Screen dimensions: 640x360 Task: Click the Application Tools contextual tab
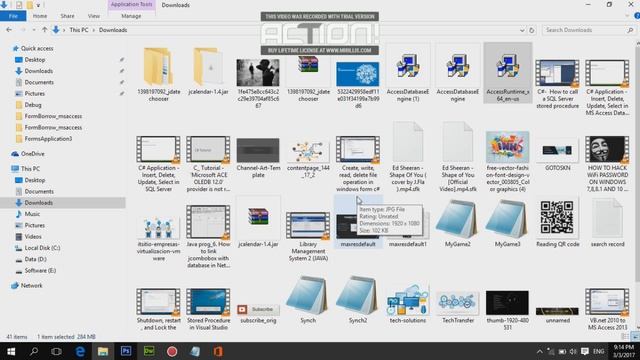[x=131, y=4]
